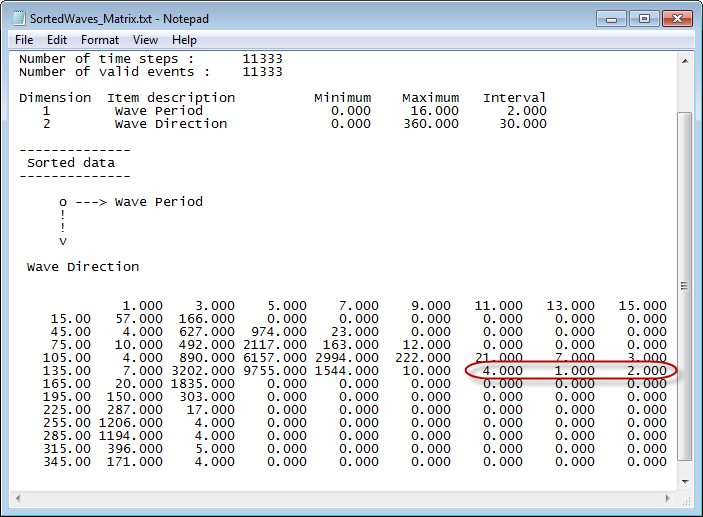Click the vertical scrollbar thumb

(685, 286)
